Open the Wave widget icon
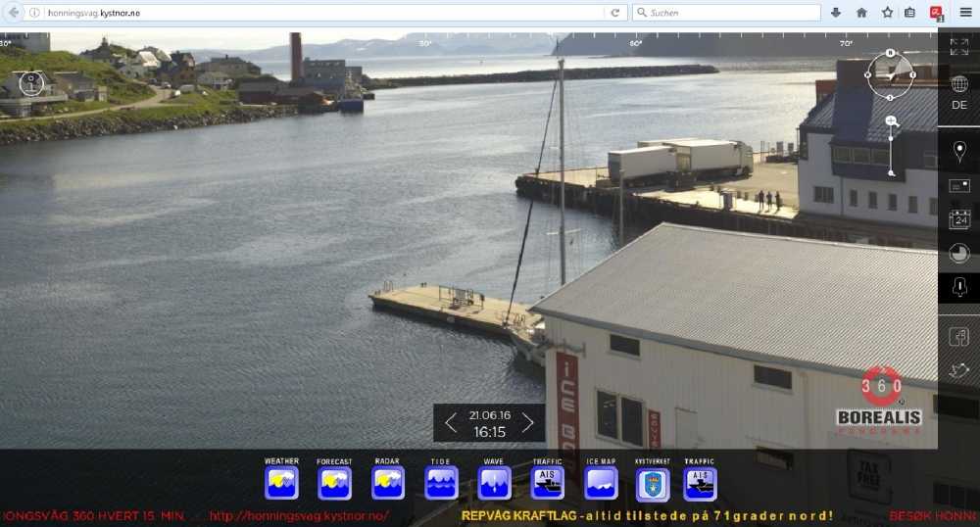980x527 pixels. [494, 484]
